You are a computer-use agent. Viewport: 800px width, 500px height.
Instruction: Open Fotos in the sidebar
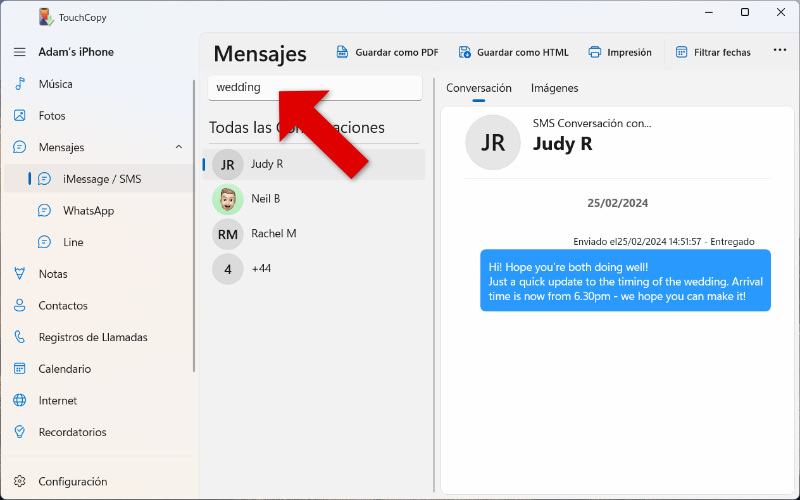(x=98, y=116)
